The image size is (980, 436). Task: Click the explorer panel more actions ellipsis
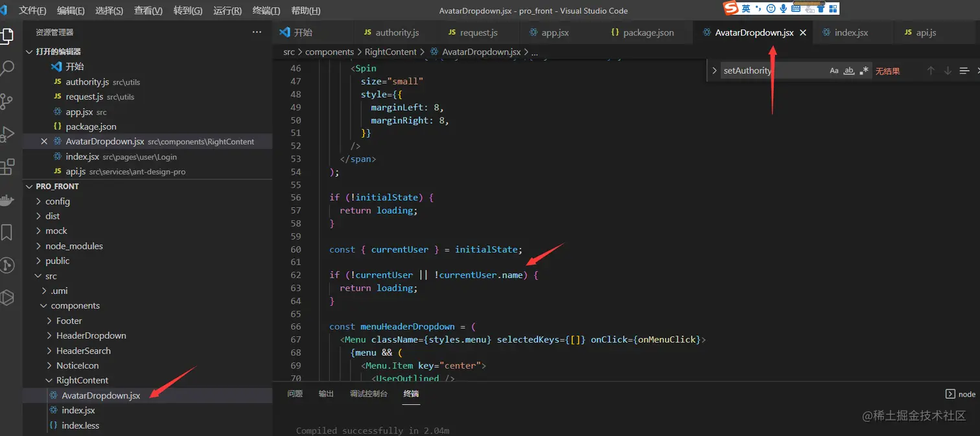[257, 32]
